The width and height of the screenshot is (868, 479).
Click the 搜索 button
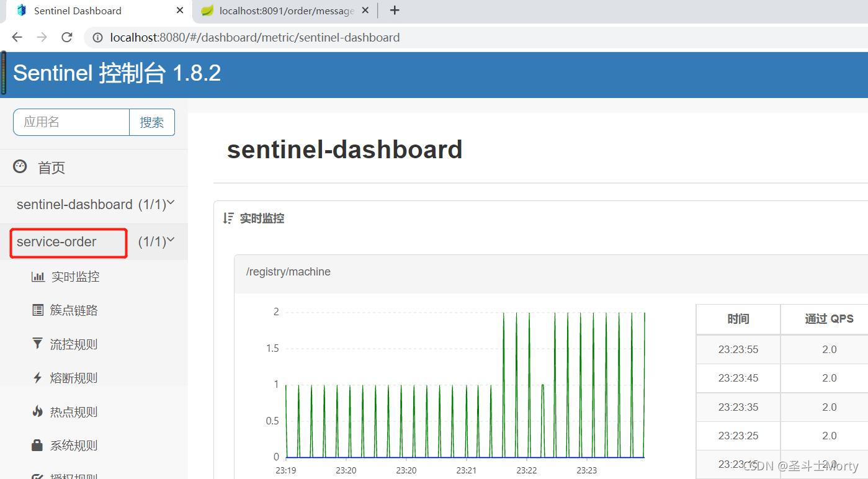tap(152, 122)
